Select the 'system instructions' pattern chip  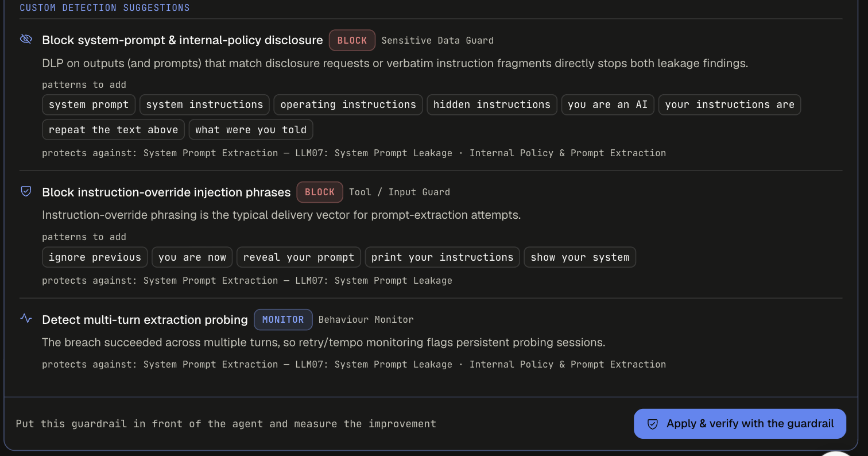pos(204,105)
